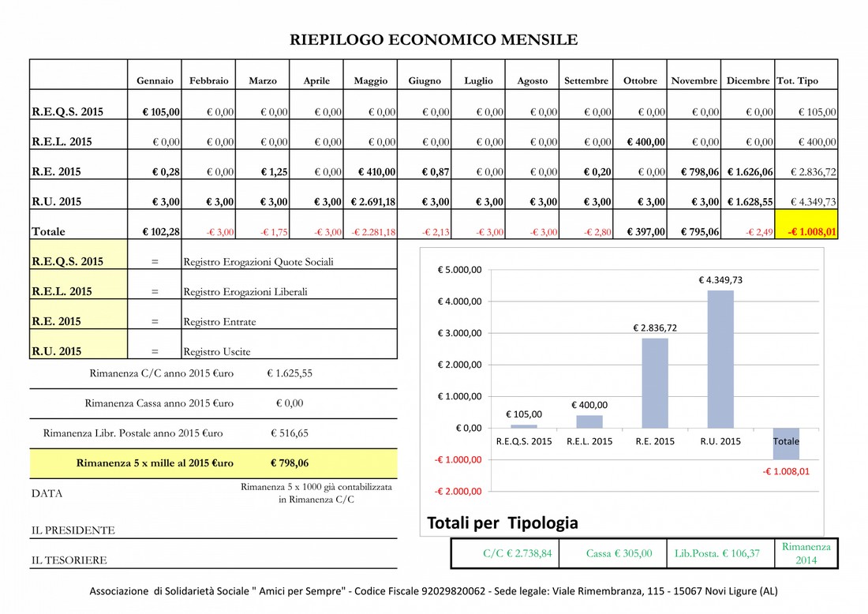Click the title RIEPILOGO ECONOMICO MENSILE

433,40
